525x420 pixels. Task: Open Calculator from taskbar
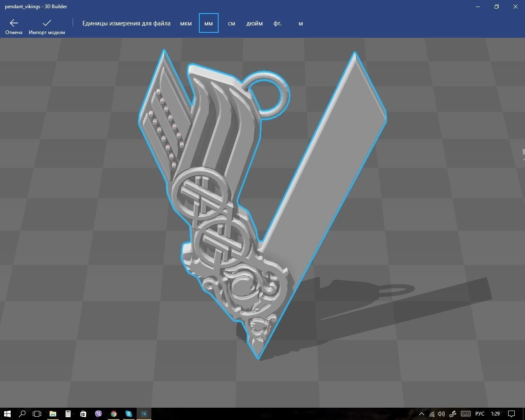pyautogui.click(x=68, y=413)
